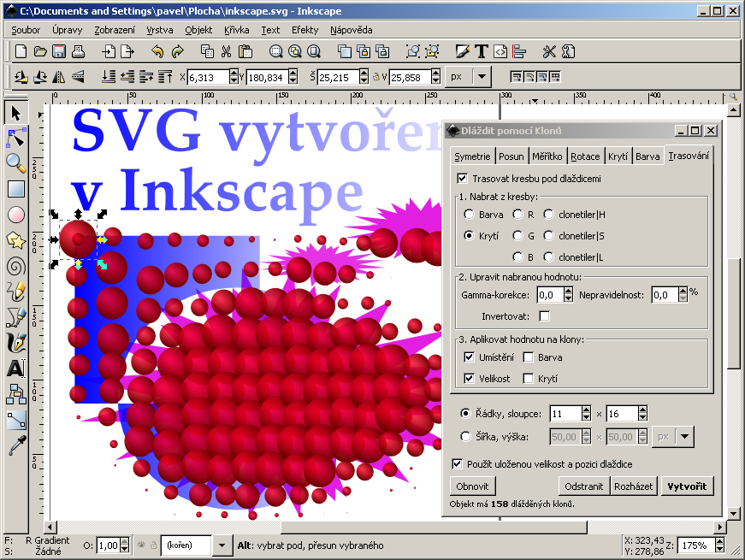Select the Freehand pencil tool

(16, 292)
